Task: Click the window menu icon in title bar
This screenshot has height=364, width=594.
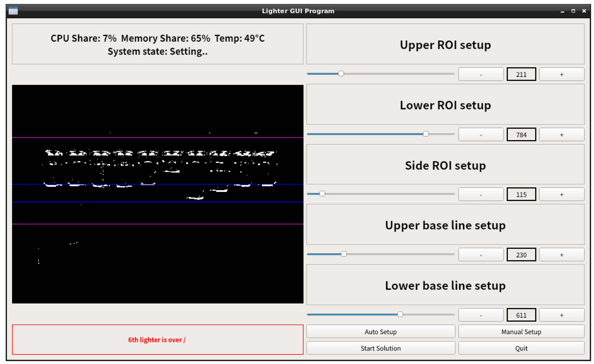Action: click(x=13, y=11)
